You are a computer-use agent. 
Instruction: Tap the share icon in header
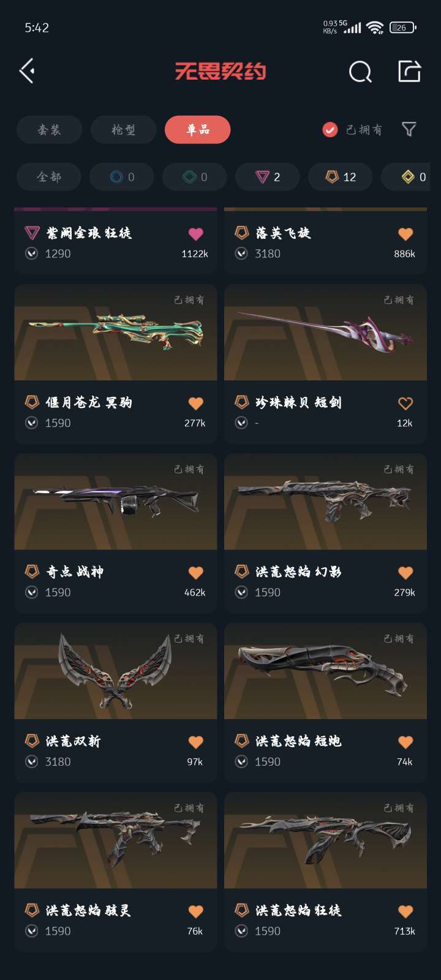[x=409, y=71]
